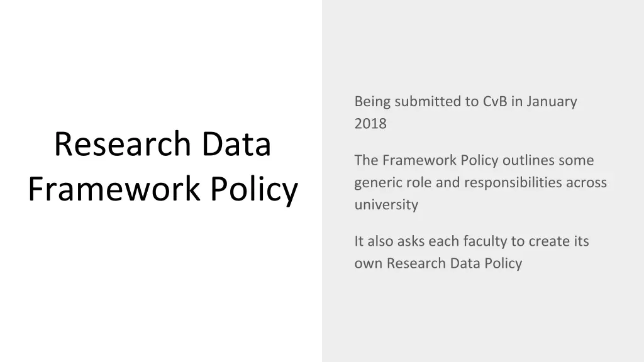The height and width of the screenshot is (362, 644).
Task: Click the word "January" in the first paragraph
Action: tap(552, 102)
